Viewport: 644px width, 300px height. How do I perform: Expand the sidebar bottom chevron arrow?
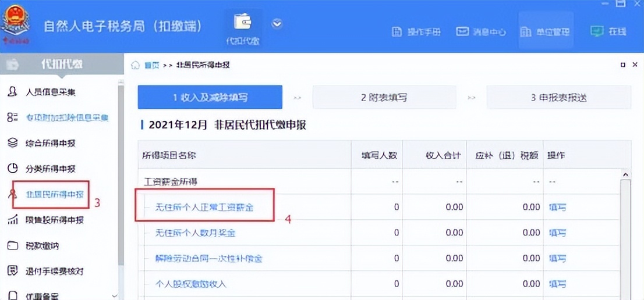pos(115,295)
